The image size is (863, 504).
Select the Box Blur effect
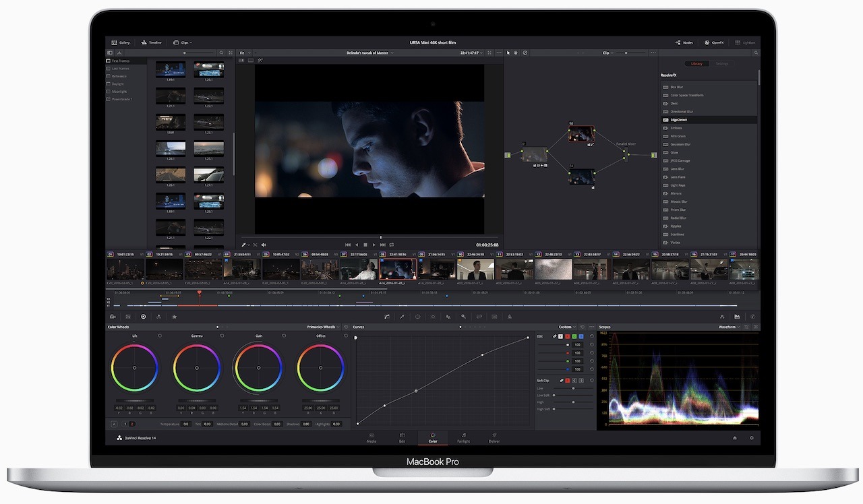709,87
